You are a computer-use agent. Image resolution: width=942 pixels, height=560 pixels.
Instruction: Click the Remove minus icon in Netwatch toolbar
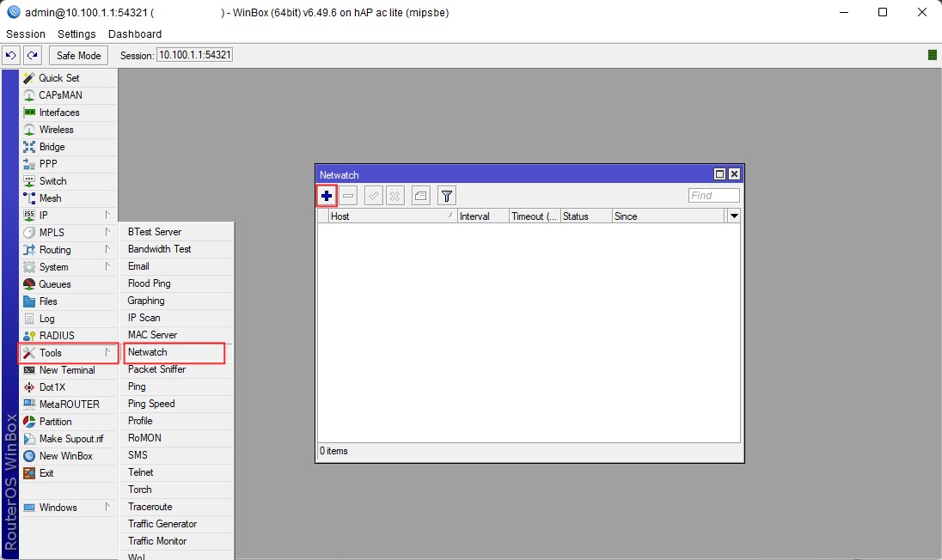tap(348, 196)
